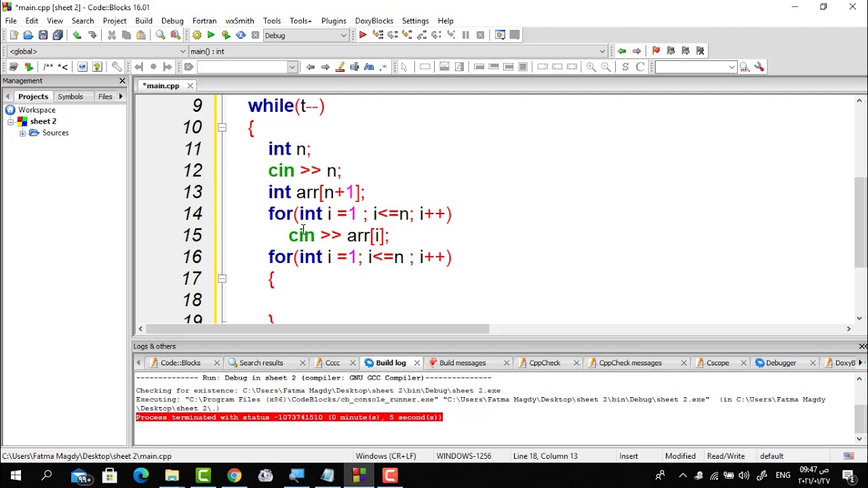Collapse the code fold at line 10
This screenshot has width=868, height=488.
click(x=222, y=127)
